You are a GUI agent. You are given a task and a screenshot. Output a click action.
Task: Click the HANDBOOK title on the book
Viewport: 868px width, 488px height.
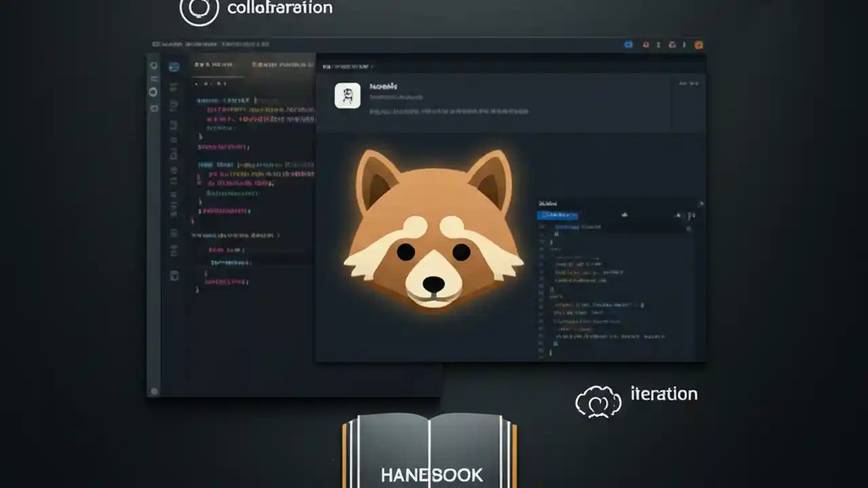pos(432,474)
